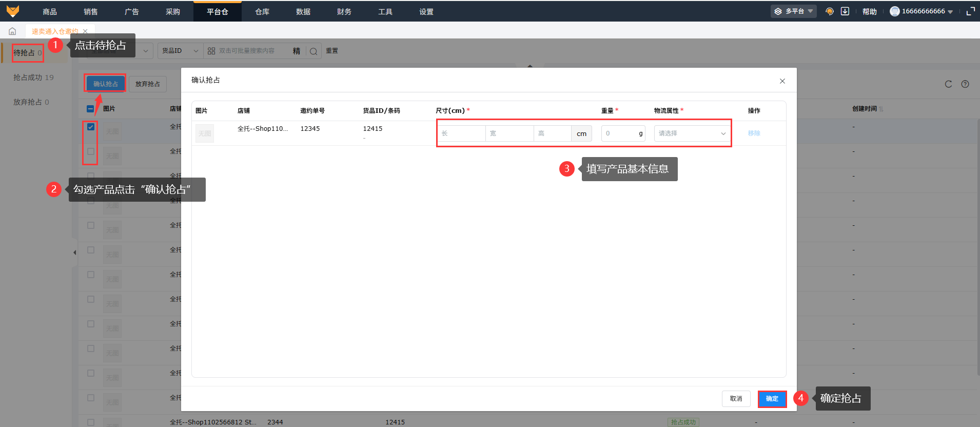The image size is (980, 427).
Task: Open the 帮助 link in the top bar
Action: [870, 11]
